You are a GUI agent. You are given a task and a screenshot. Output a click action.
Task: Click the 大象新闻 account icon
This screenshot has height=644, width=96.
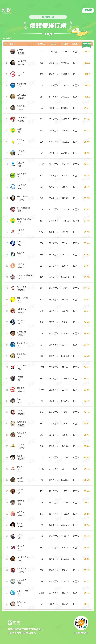13,164
